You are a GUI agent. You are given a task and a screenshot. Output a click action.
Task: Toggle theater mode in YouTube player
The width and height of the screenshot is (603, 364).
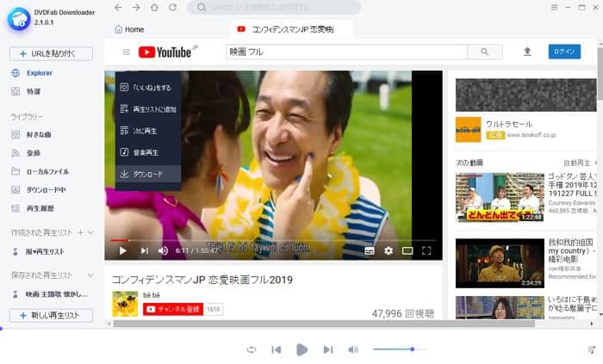407,250
